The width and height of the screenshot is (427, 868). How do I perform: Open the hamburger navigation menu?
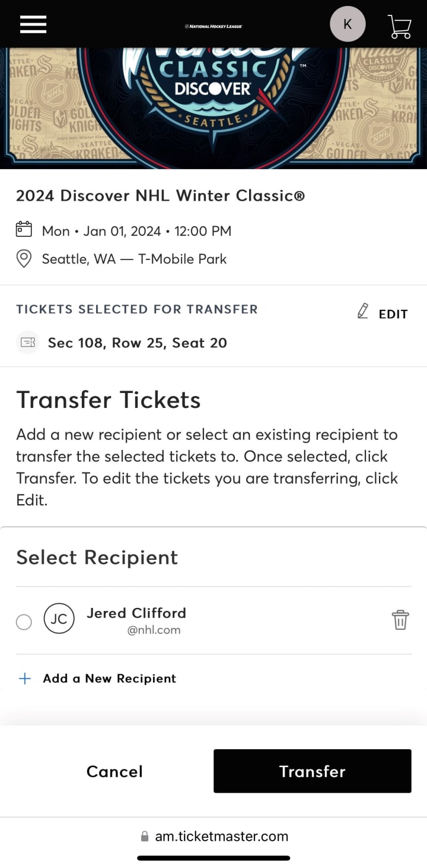(33, 24)
